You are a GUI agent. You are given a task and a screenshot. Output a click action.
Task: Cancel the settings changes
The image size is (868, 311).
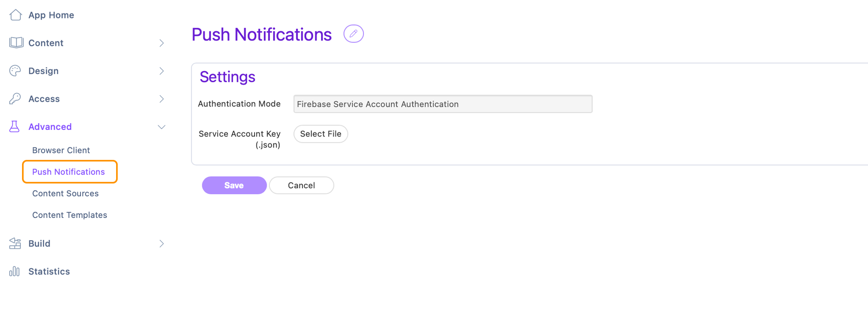301,185
